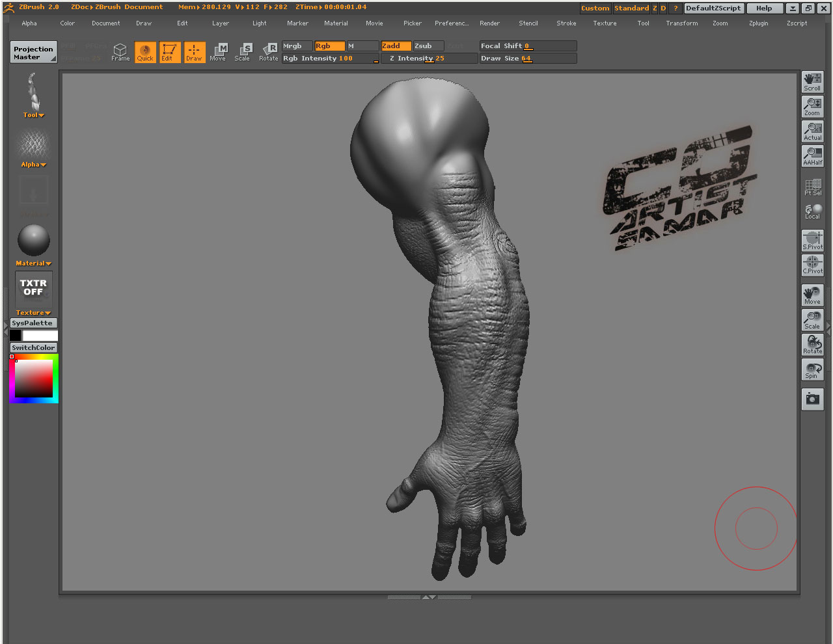Viewport: 833px width, 644px height.
Task: Open the Preferences menu
Action: click(x=452, y=23)
